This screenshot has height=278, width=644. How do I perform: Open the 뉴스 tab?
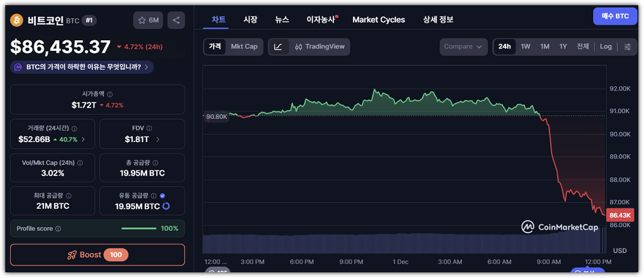coord(282,19)
